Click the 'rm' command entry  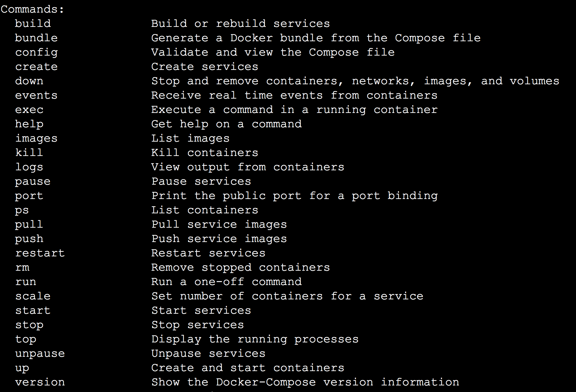point(22,267)
